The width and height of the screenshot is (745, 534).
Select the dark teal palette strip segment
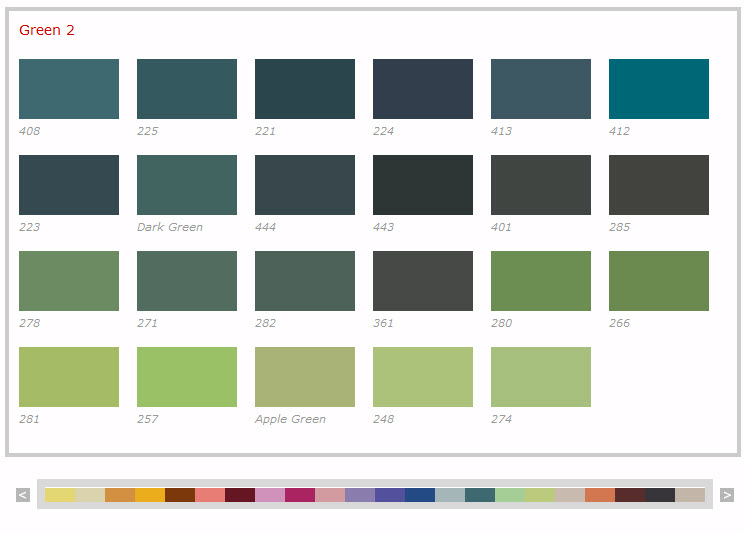pos(480,495)
